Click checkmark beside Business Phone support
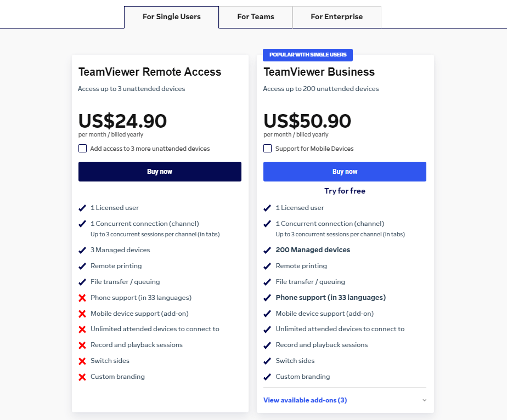The width and height of the screenshot is (507, 420). point(267,298)
